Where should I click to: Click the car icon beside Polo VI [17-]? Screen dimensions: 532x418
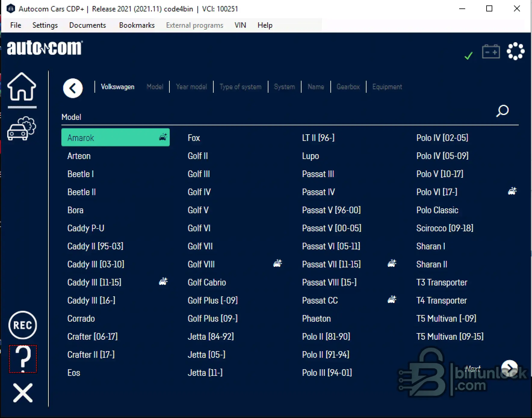click(512, 191)
